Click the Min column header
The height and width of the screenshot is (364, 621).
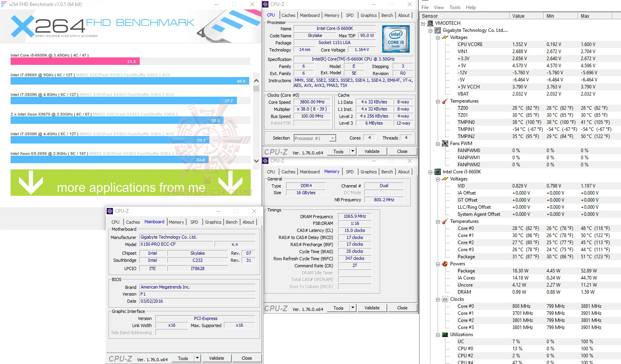coord(560,16)
